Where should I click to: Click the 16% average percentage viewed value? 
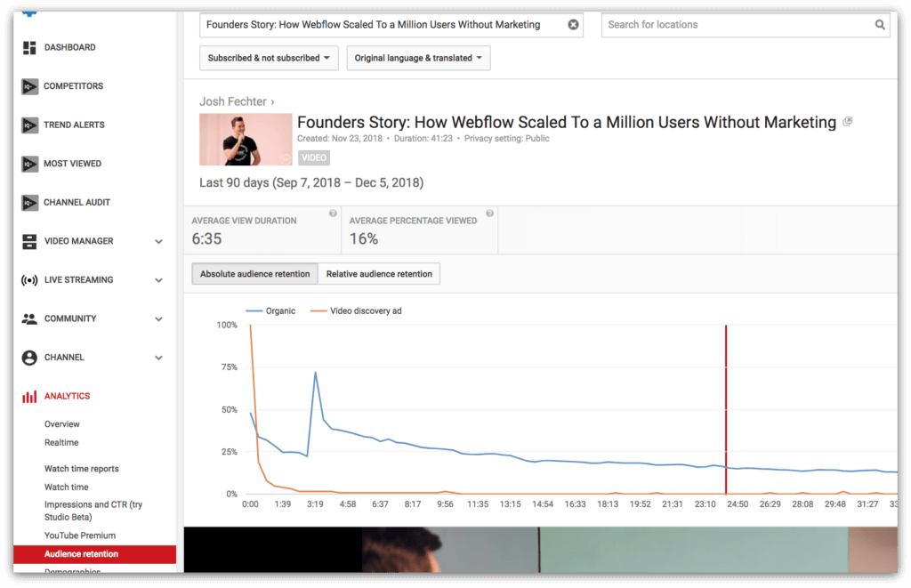(364, 238)
